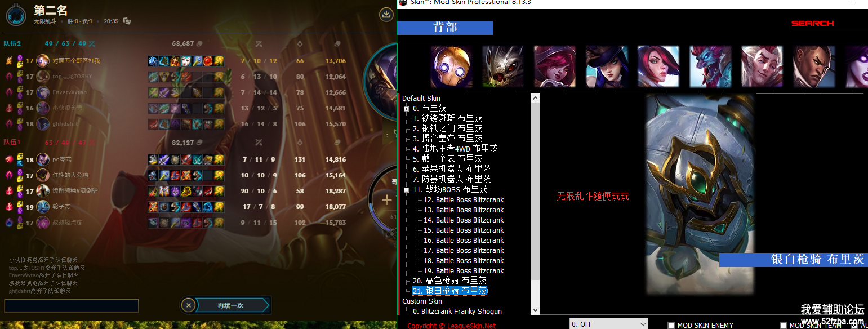Click the Custom Skin section label
The height and width of the screenshot is (329, 868).
422,301
